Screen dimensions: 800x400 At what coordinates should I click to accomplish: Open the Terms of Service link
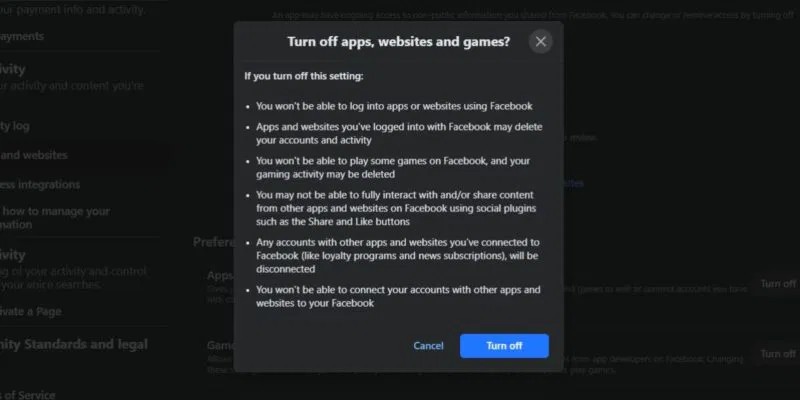28,394
